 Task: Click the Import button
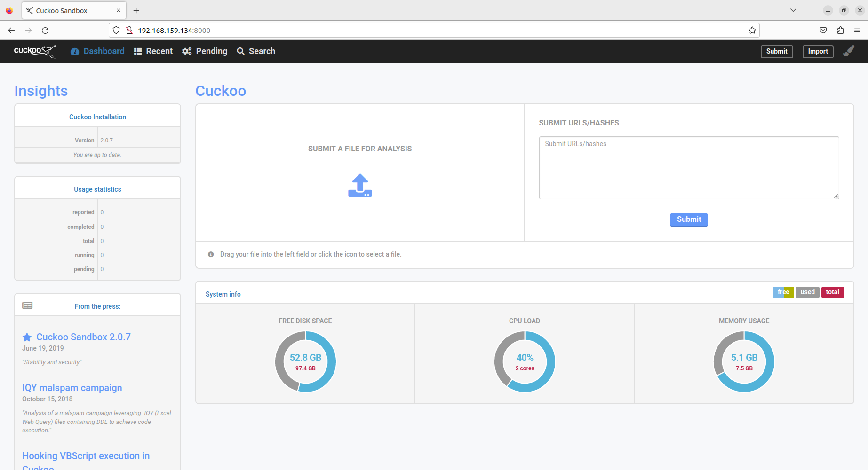click(818, 51)
